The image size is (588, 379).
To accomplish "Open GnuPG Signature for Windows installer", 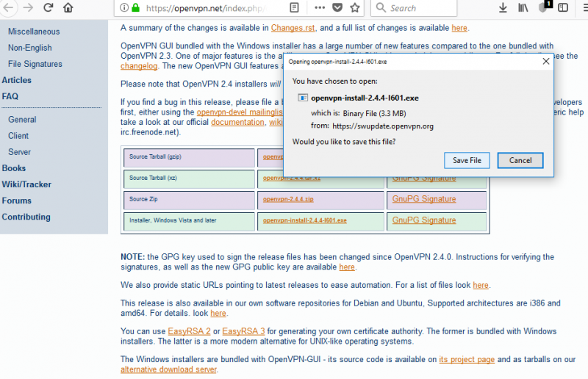I will tap(424, 220).
